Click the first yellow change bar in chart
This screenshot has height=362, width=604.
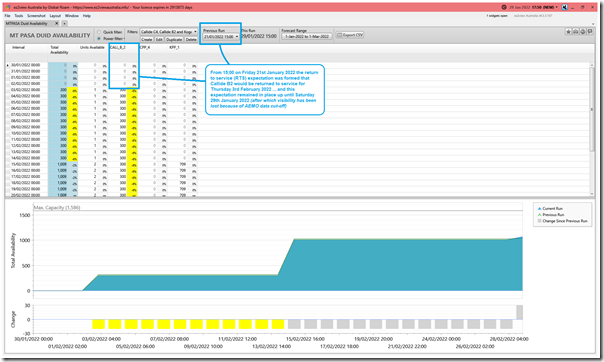pyautogui.click(x=99, y=324)
